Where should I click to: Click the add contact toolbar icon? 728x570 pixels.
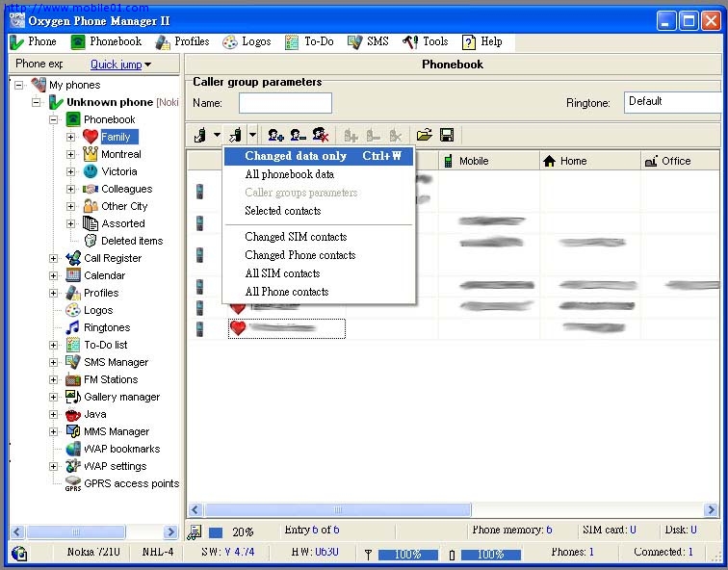pos(275,135)
